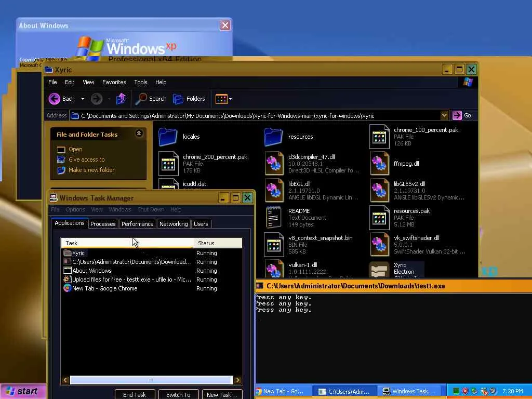Switch to the Networking tab
This screenshot has height=399, width=532.
click(x=174, y=224)
